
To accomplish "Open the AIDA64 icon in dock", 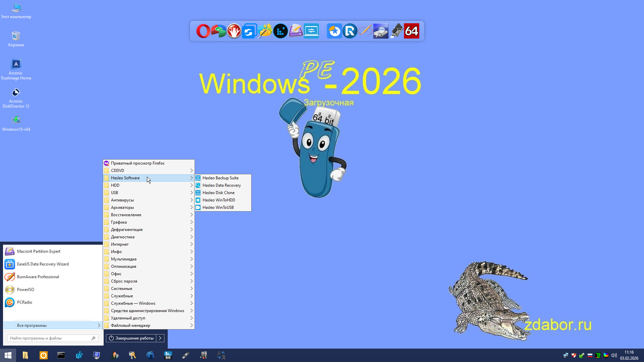I will [412, 31].
